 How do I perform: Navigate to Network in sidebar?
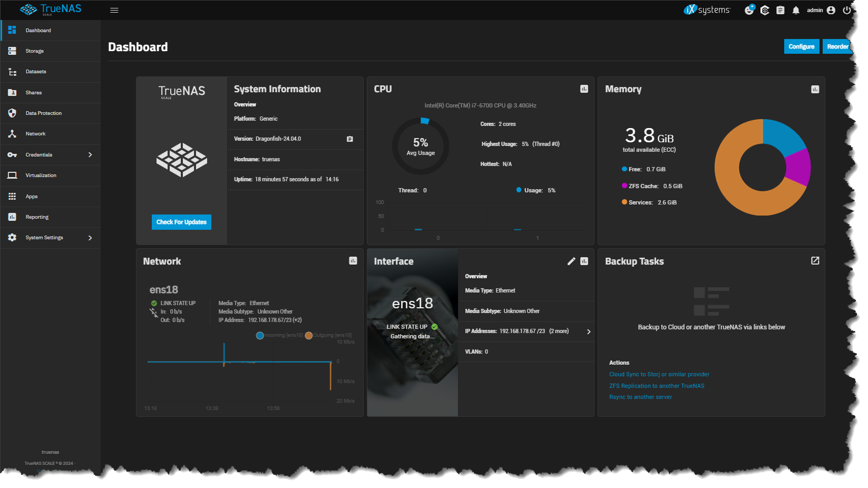pyautogui.click(x=51, y=134)
